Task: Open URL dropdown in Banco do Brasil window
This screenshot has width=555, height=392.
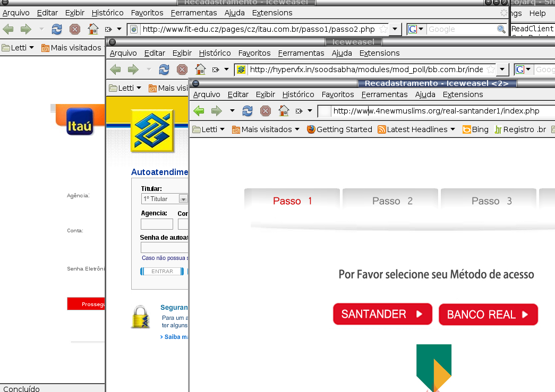Action: tap(502, 69)
